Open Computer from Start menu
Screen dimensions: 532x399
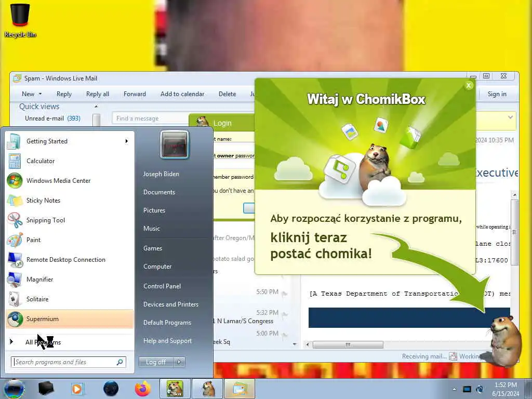tap(157, 267)
